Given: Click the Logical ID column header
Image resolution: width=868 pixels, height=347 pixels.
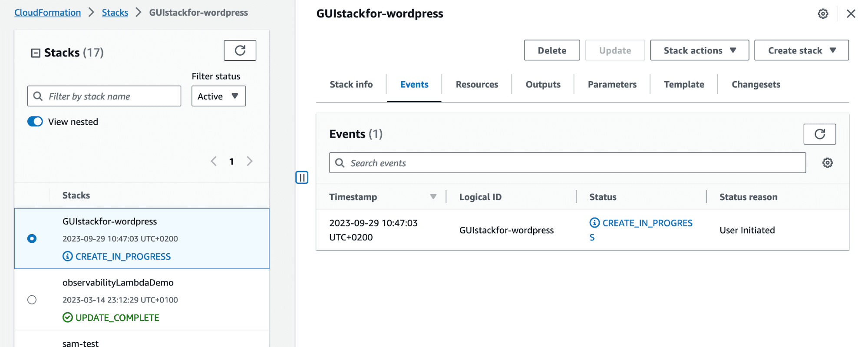Looking at the screenshot, I should (480, 197).
